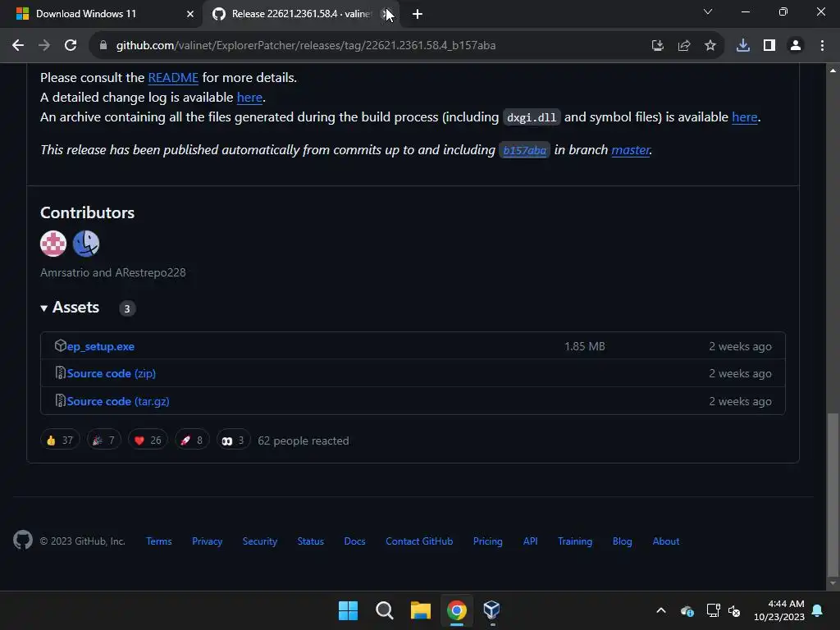Open Privacy footer link
This screenshot has height=630, width=840.
[x=208, y=541]
